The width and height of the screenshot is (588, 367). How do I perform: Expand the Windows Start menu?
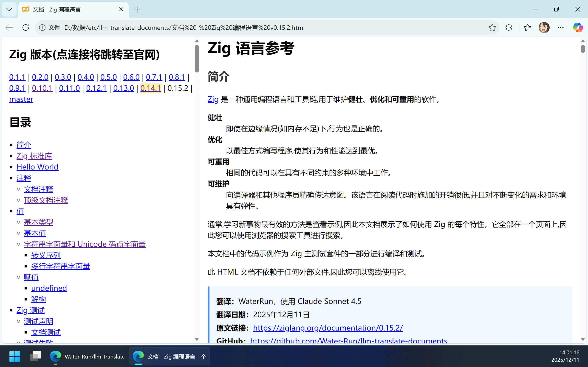point(14,356)
